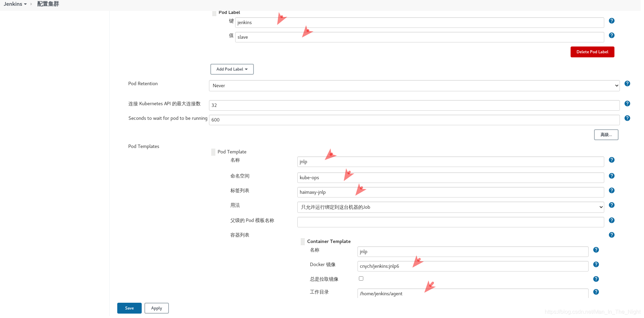Edit Container Template name field 'jnlp'
644x318 pixels.
(x=473, y=252)
